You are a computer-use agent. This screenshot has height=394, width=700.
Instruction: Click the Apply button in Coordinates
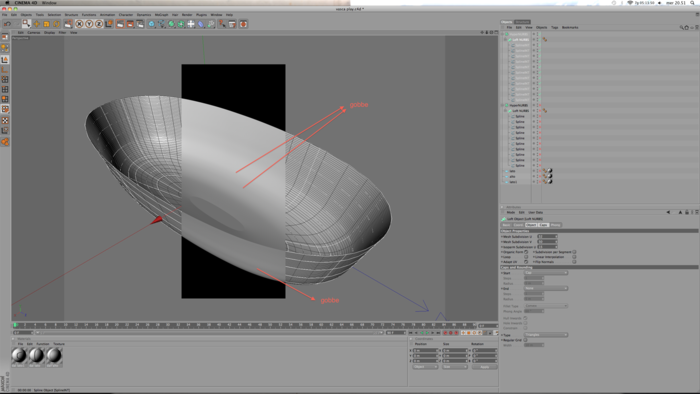484,367
